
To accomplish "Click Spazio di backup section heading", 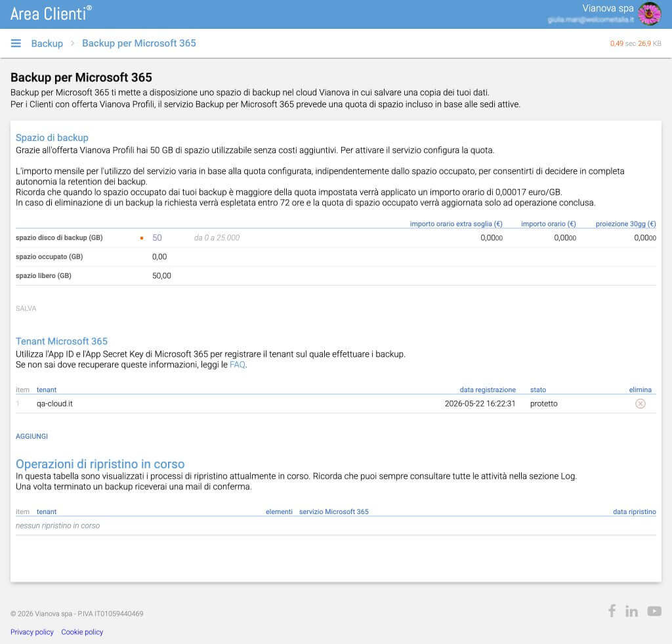I will pyautogui.click(x=52, y=138).
